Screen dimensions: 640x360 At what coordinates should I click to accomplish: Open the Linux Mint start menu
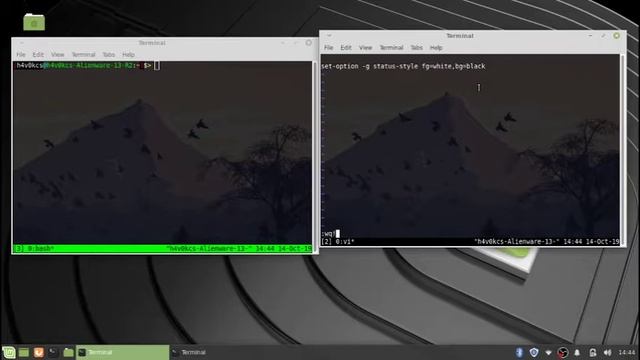point(9,352)
